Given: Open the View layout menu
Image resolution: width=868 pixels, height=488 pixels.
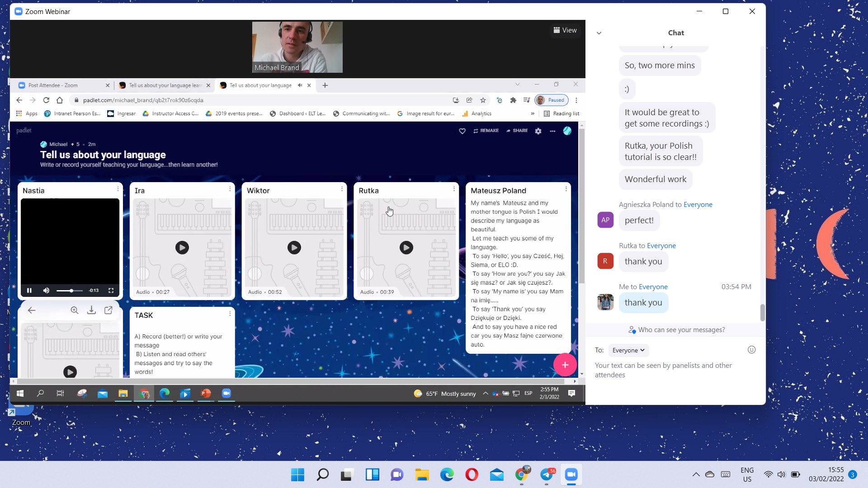Looking at the screenshot, I should point(565,30).
